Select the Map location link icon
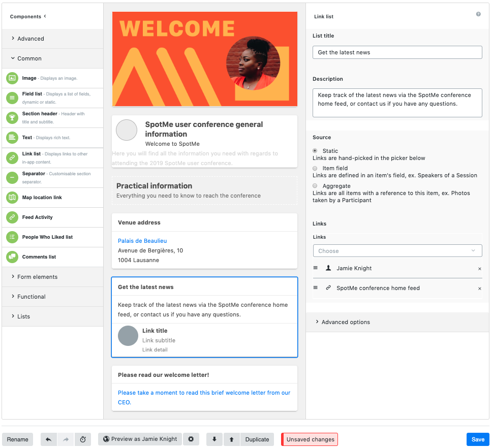Screen dimensions: 492x448 point(12,198)
